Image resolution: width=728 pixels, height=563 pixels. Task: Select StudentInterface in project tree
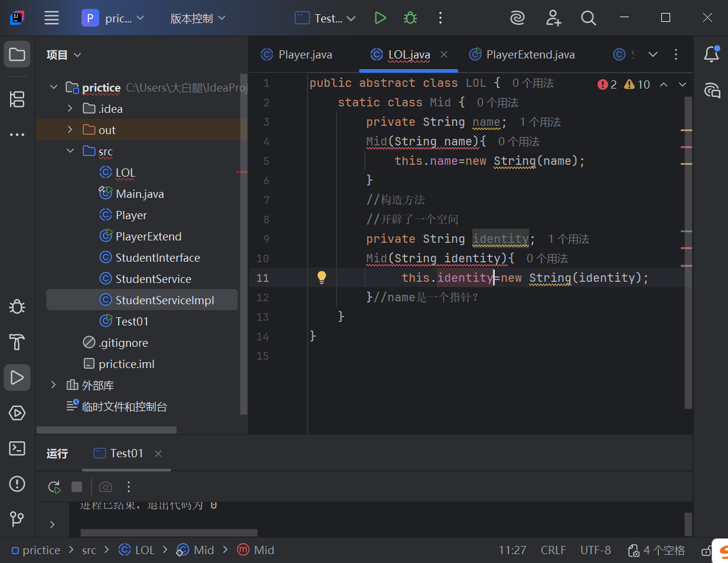(x=149, y=258)
